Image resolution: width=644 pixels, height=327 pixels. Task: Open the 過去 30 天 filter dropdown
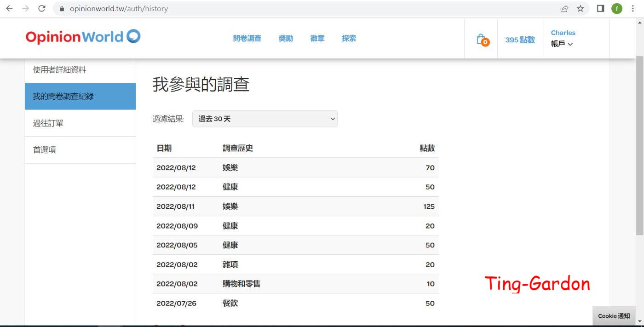click(x=264, y=119)
